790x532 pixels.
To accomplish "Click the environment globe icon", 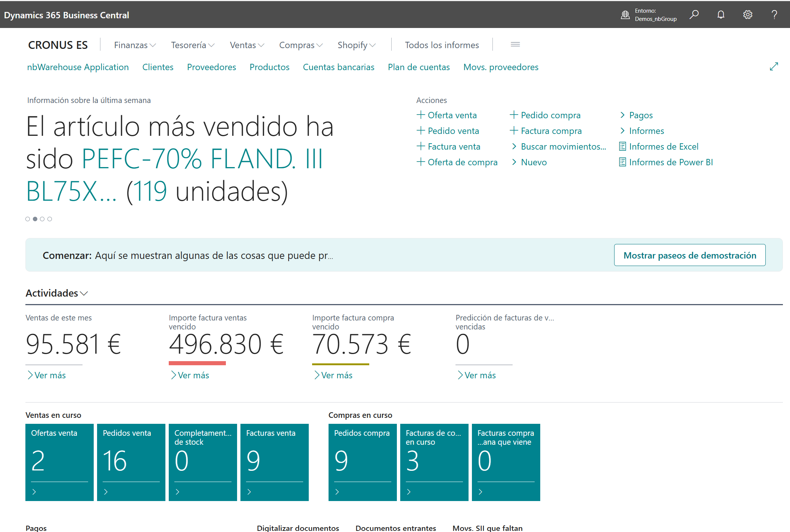I will 625,15.
